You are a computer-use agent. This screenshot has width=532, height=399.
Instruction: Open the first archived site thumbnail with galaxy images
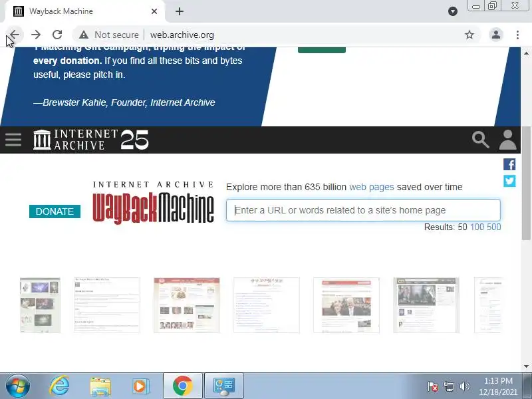[x=40, y=305]
